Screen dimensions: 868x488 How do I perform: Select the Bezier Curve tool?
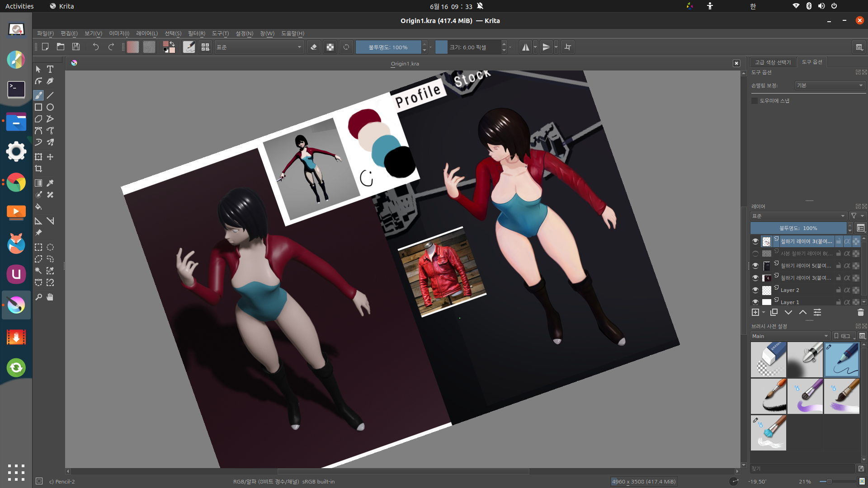tap(38, 131)
